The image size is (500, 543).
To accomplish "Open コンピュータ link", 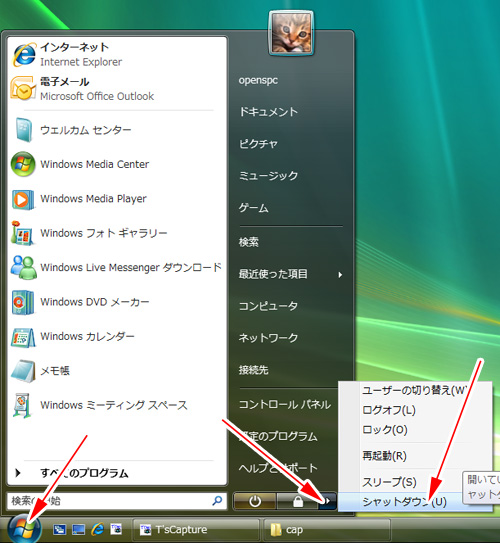I will tap(268, 306).
